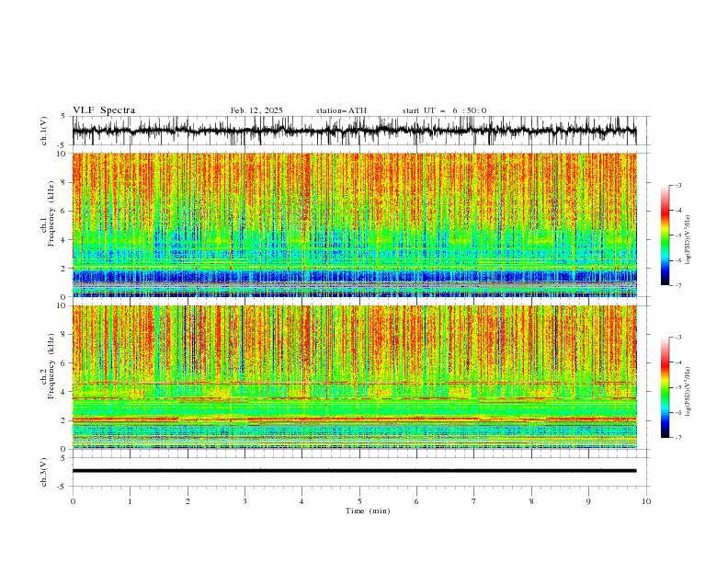Image resolution: width=728 pixels, height=563 pixels.
Task: Click the "-3" label on ch.1 color scale
Action: [678, 185]
